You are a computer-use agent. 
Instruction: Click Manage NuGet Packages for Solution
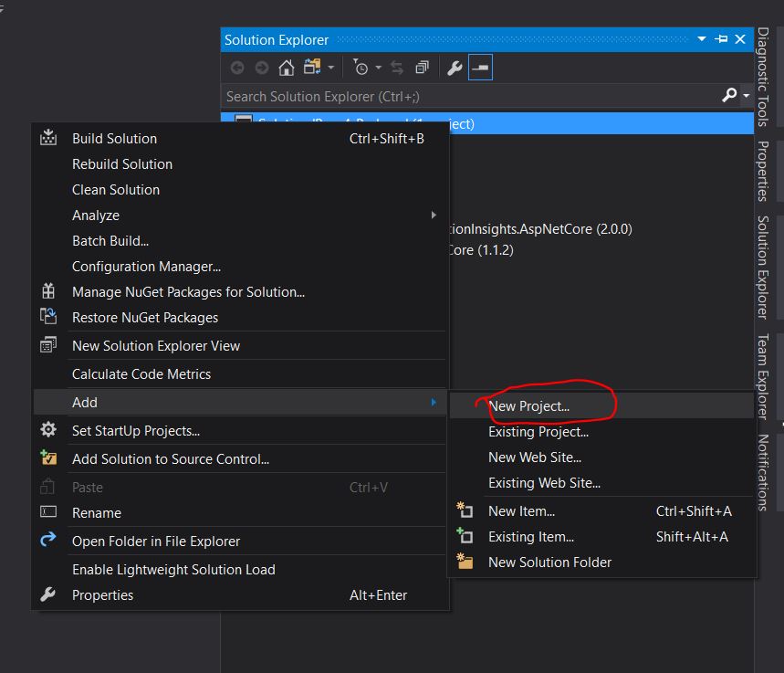coord(188,292)
